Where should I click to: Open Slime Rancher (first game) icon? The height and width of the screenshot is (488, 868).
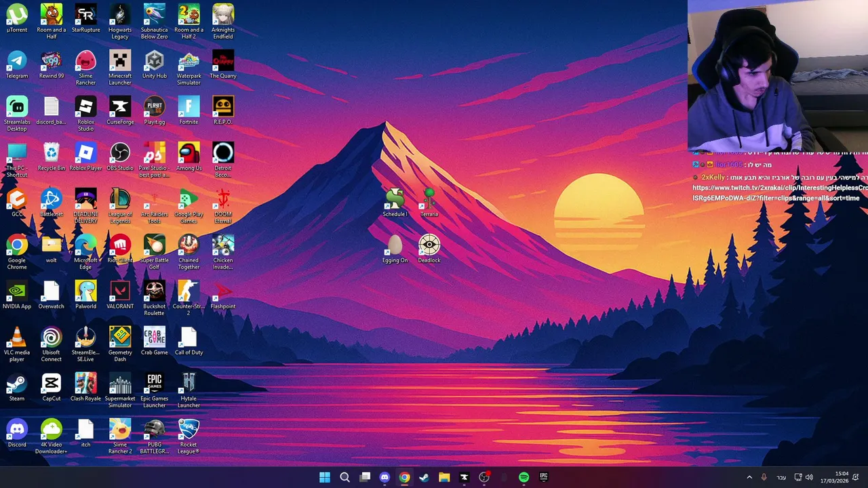85,68
